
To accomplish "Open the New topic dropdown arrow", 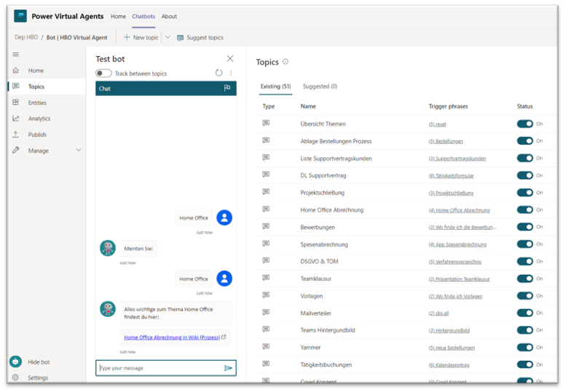I will coord(167,37).
